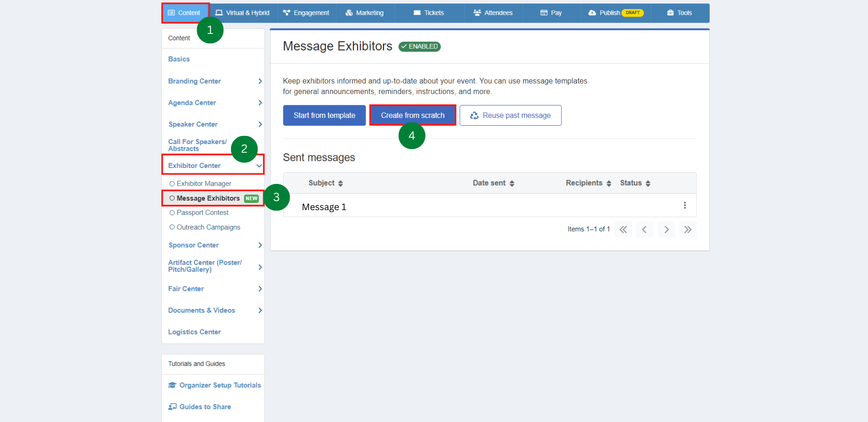Open the Virtual & Hybrid tab
Image resolution: width=868 pixels, height=422 pixels.
coord(242,13)
